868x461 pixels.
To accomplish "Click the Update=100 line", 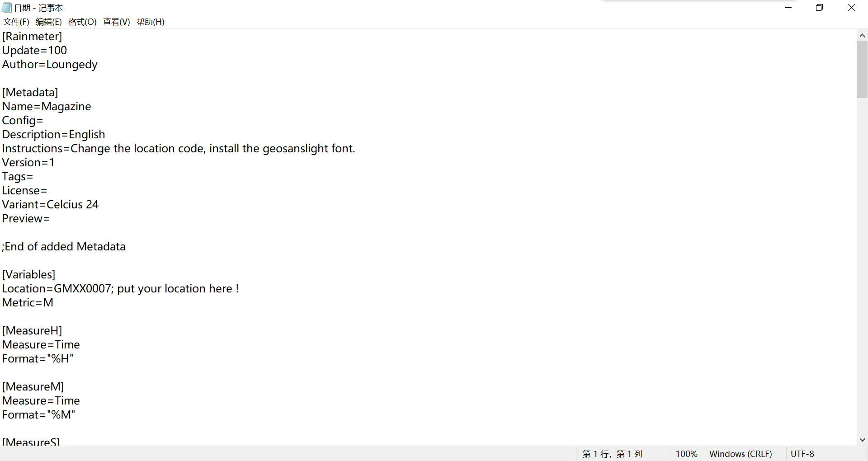I will (34, 50).
